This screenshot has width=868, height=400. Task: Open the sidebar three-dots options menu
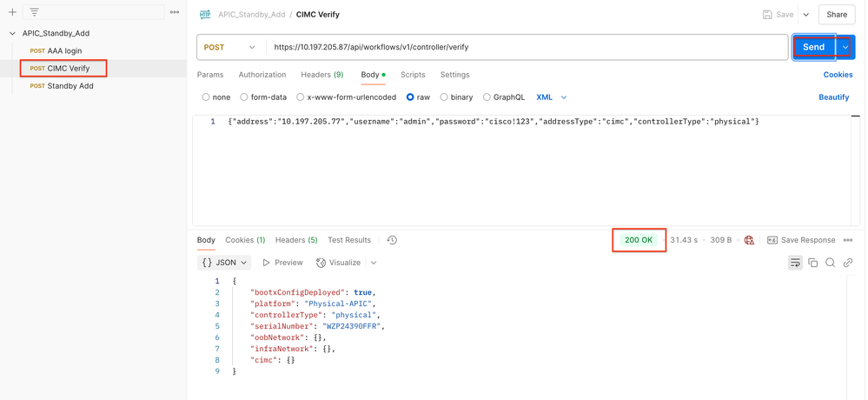tap(175, 12)
